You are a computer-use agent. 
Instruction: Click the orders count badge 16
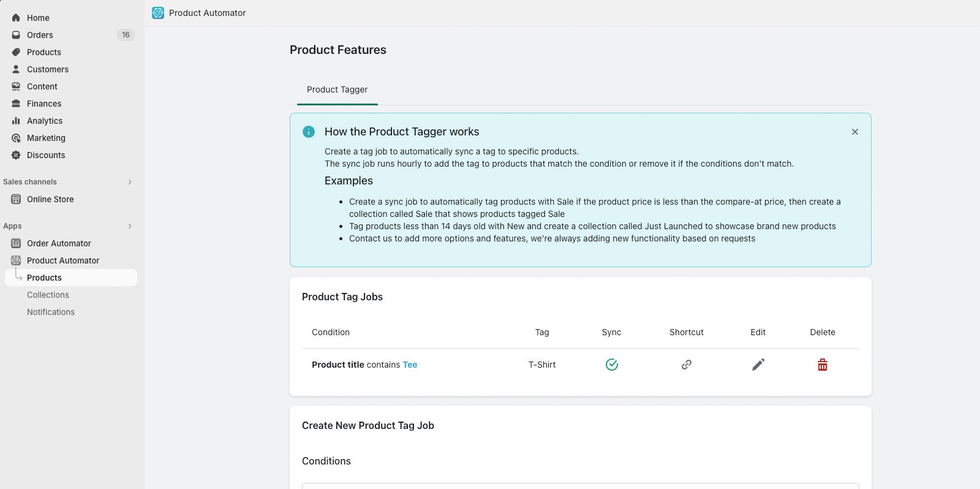tap(126, 35)
